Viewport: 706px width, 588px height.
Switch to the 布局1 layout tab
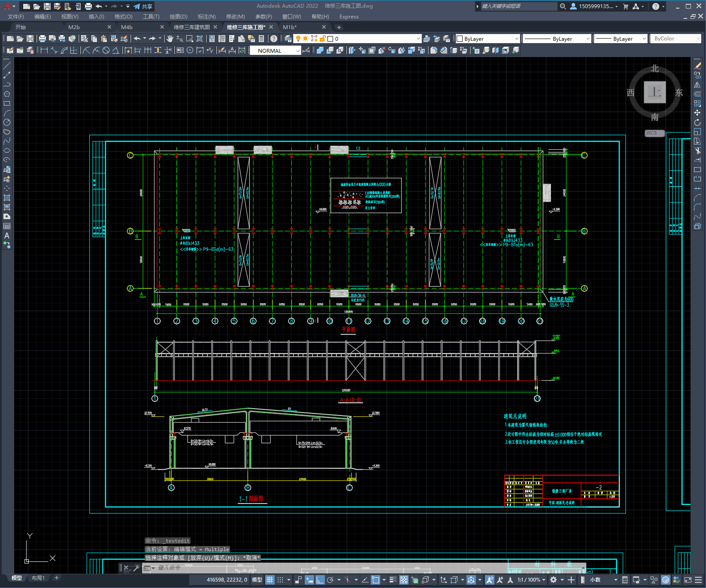(38, 578)
